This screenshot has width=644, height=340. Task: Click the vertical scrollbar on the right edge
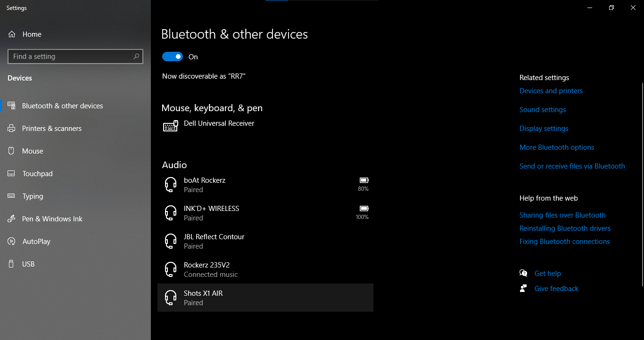[642, 184]
